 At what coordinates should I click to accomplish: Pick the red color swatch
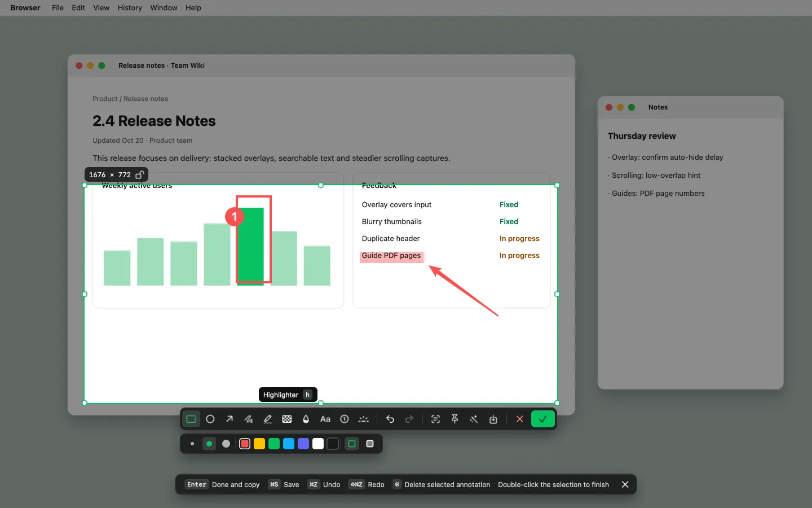(x=245, y=444)
